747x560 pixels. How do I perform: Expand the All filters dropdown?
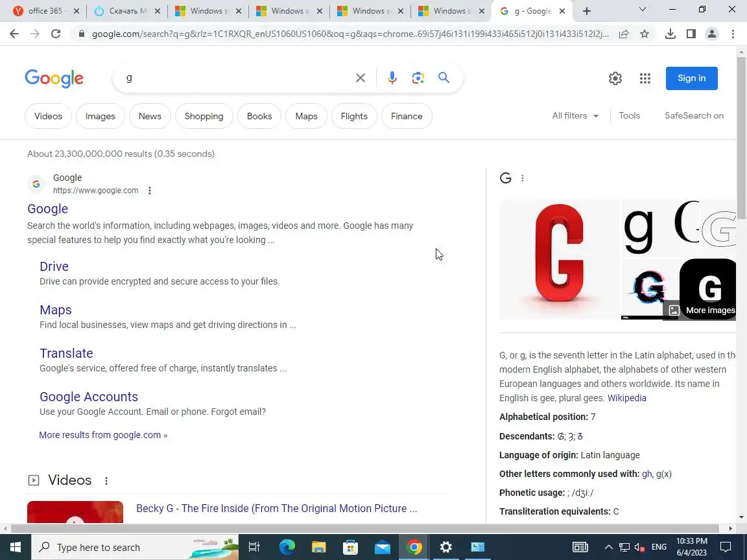click(x=575, y=116)
